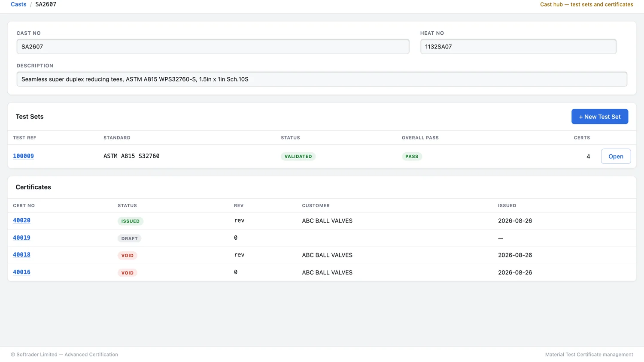Open test ref 100009 link
Viewport: 644px width, 362px height.
coord(23,156)
